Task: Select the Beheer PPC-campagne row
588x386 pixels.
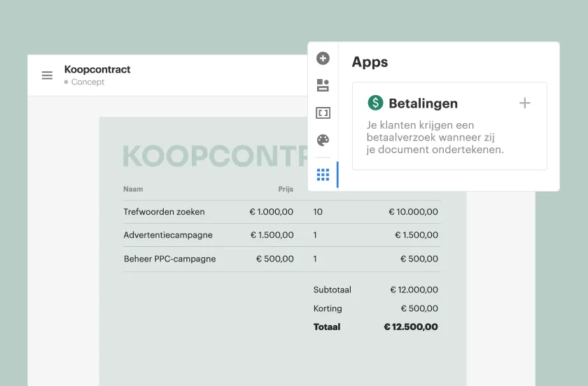Action: tap(282, 259)
